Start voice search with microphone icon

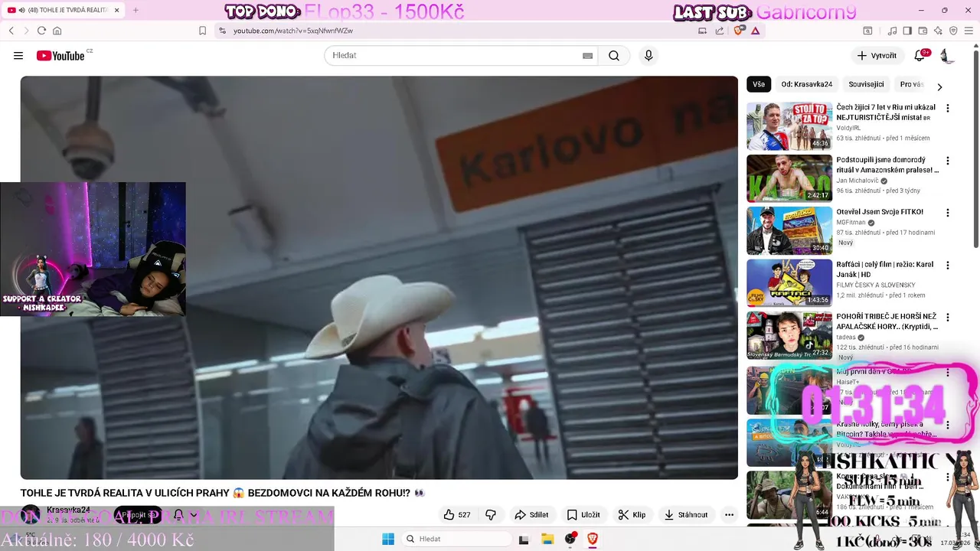click(648, 56)
